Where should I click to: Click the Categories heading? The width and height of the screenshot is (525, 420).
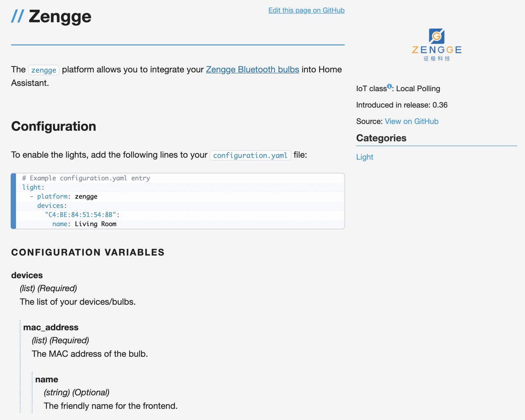pos(381,138)
